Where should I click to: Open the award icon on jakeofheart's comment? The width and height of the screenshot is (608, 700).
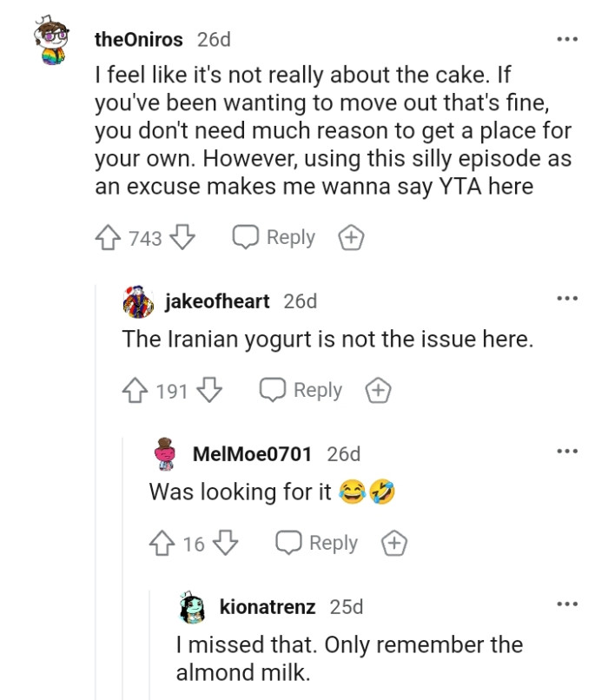[x=377, y=390]
